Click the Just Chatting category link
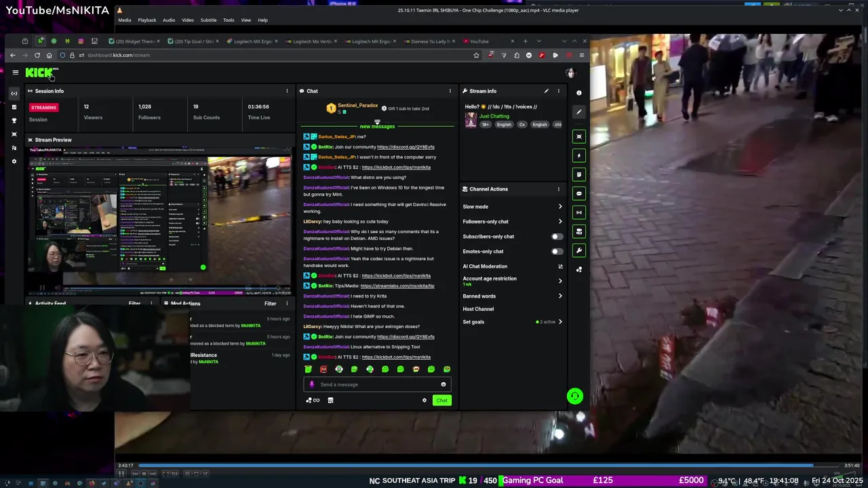 coord(494,116)
